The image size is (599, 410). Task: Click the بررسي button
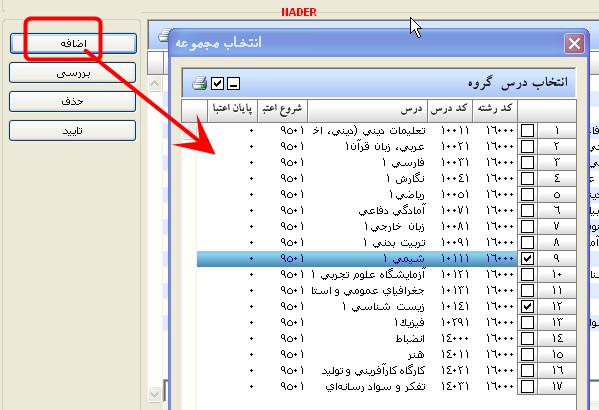[73, 73]
